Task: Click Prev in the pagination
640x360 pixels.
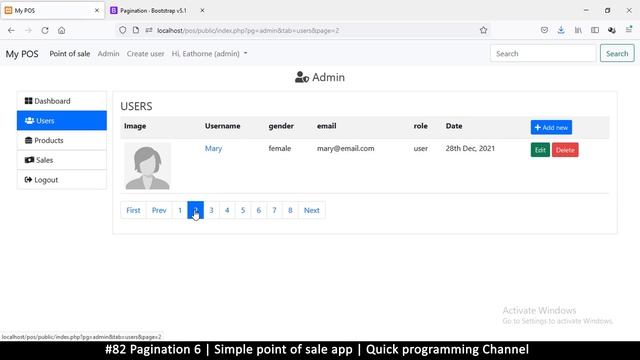Action: (159, 210)
